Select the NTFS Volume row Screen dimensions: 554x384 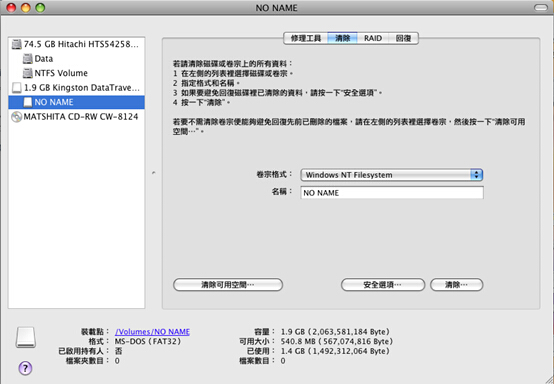coord(77,73)
